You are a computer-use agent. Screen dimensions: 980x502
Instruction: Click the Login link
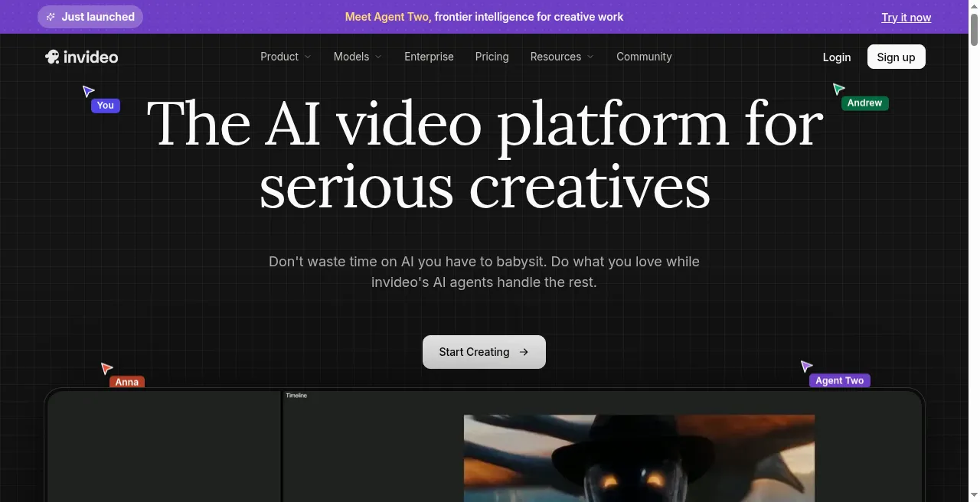tap(837, 57)
